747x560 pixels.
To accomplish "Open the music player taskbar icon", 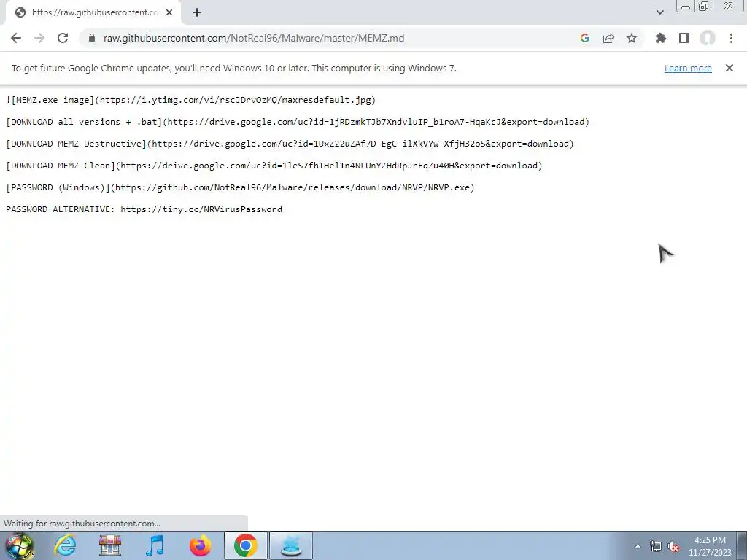I will coord(155,545).
